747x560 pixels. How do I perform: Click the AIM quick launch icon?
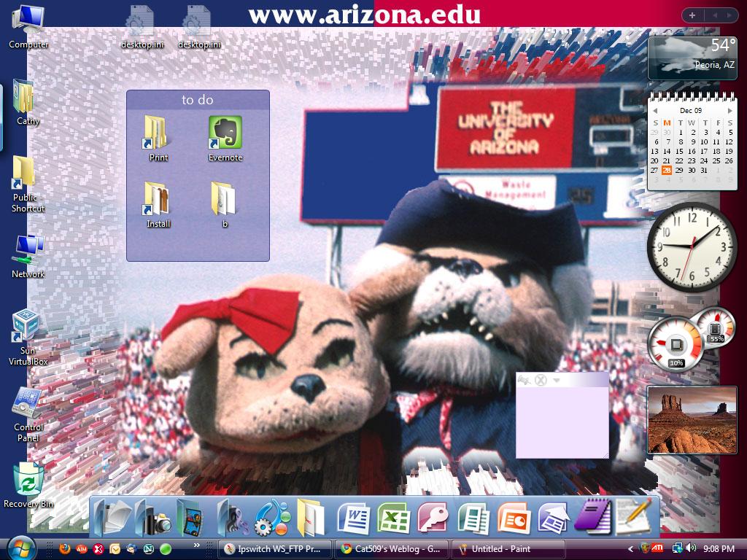pos(82,548)
